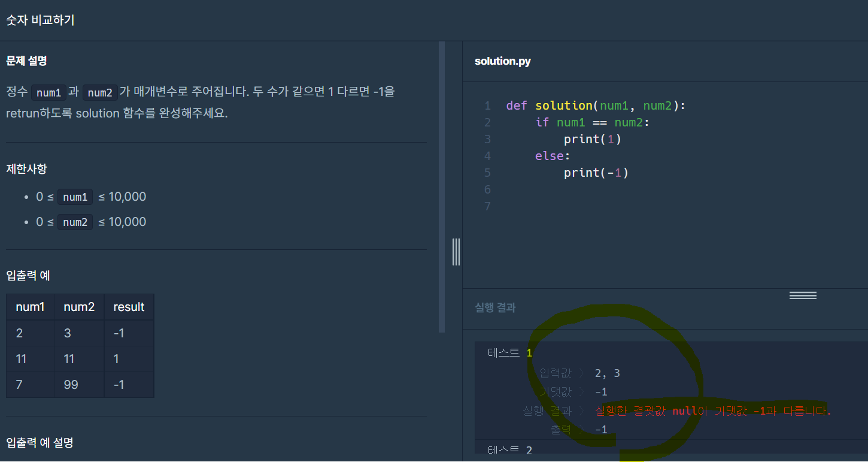Click the 문제 설명 heading
868x462 pixels.
tap(26, 61)
